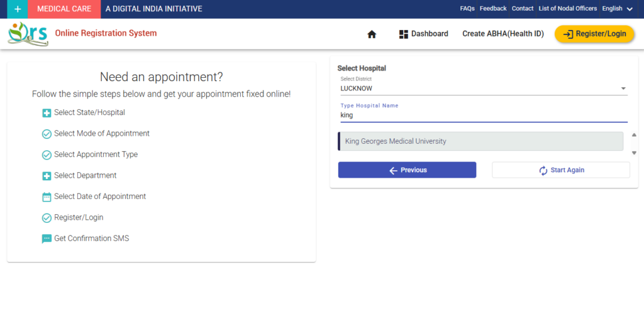
Task: Click the Select State/Hospital plus icon
Action: coord(47,113)
